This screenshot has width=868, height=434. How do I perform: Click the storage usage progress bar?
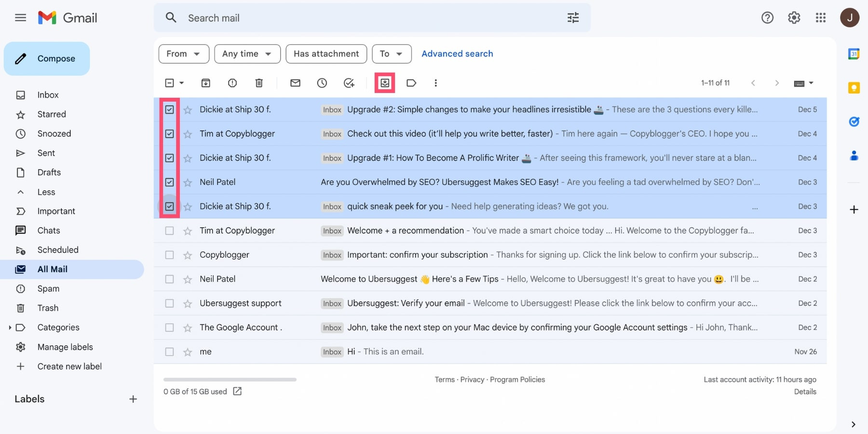(230, 380)
